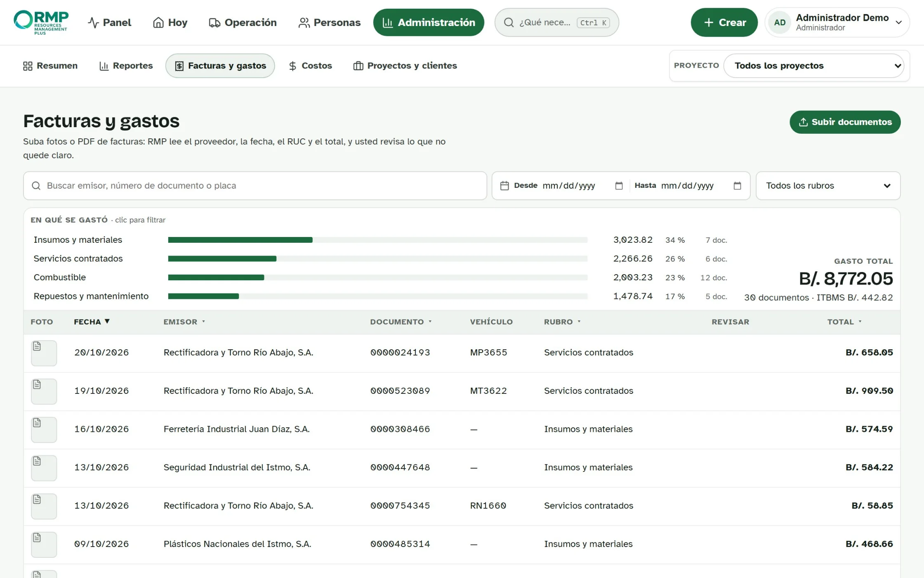
Task: Open photo thumbnail for document 0000754345
Action: click(44, 506)
